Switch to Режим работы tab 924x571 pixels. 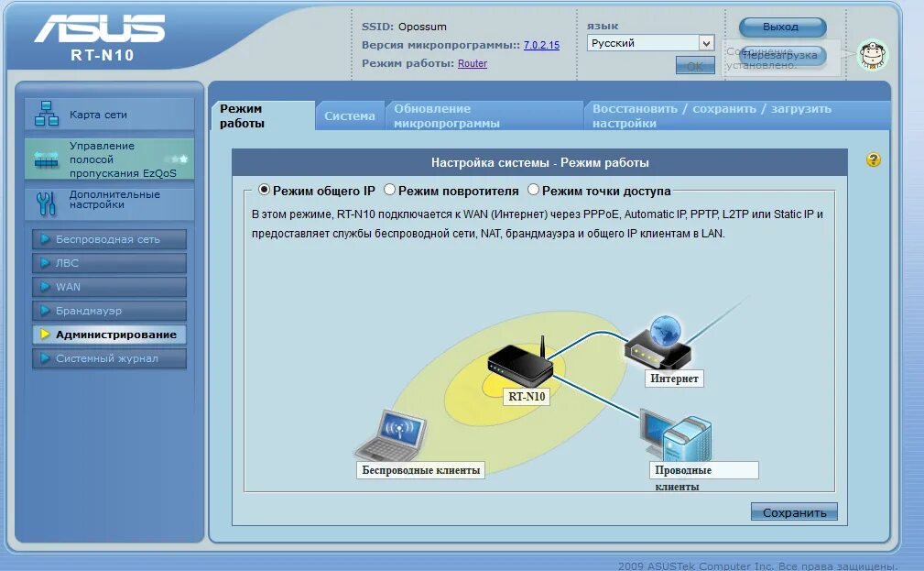[x=264, y=115]
